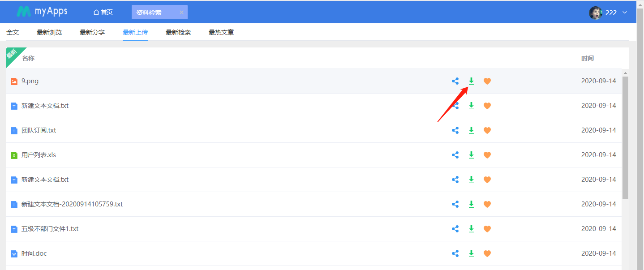Go to the 首页 home tab
The height and width of the screenshot is (270, 644).
click(103, 12)
